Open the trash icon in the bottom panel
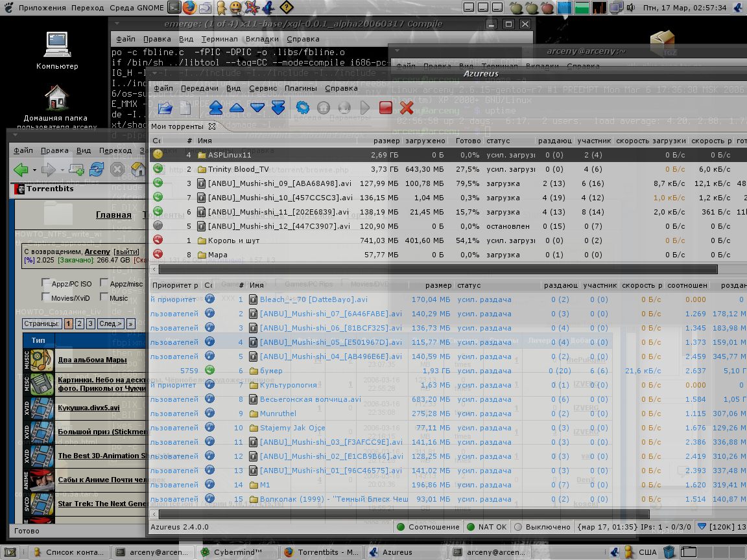 click(669, 552)
